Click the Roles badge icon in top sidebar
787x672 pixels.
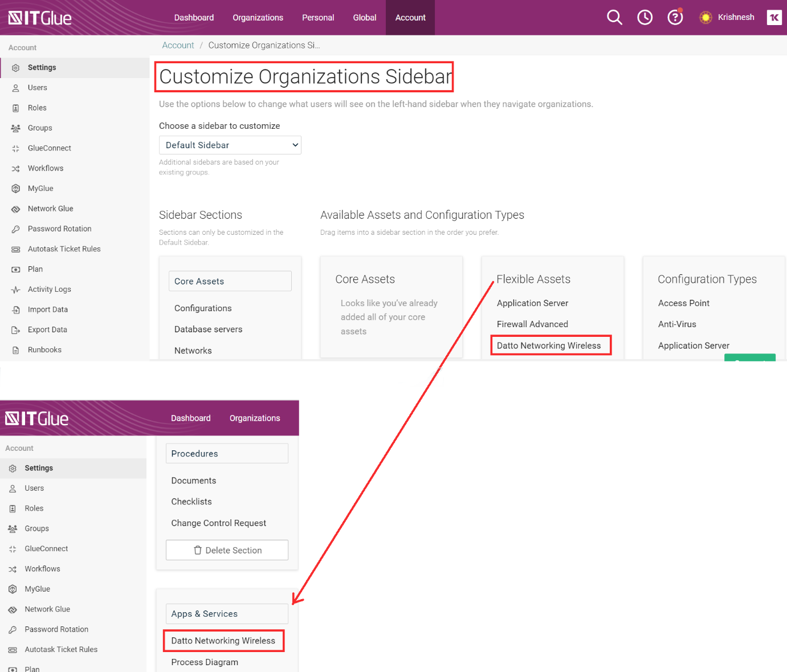click(x=16, y=108)
